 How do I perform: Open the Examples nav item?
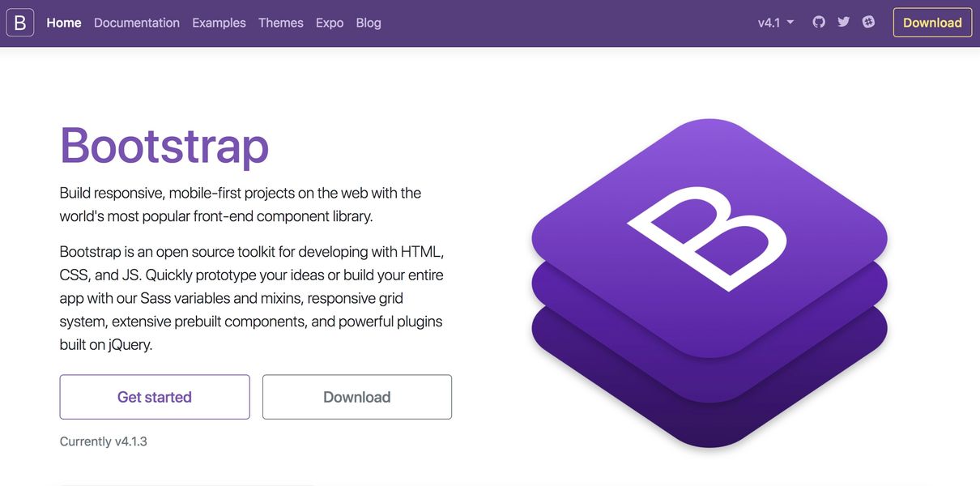[x=219, y=23]
